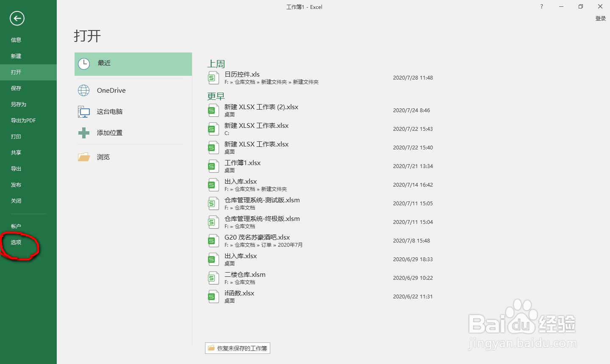The image size is (610, 364).
Task: Open the 打印 page
Action: pos(28,136)
